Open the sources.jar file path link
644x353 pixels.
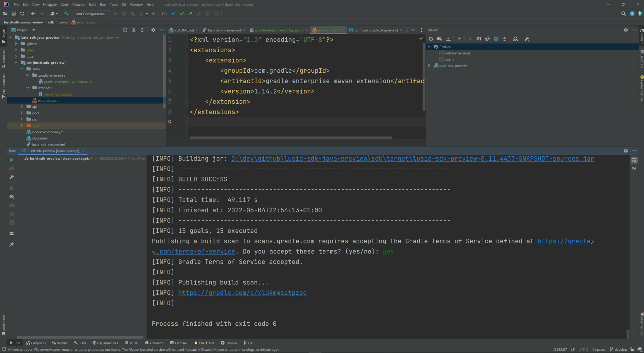point(413,159)
